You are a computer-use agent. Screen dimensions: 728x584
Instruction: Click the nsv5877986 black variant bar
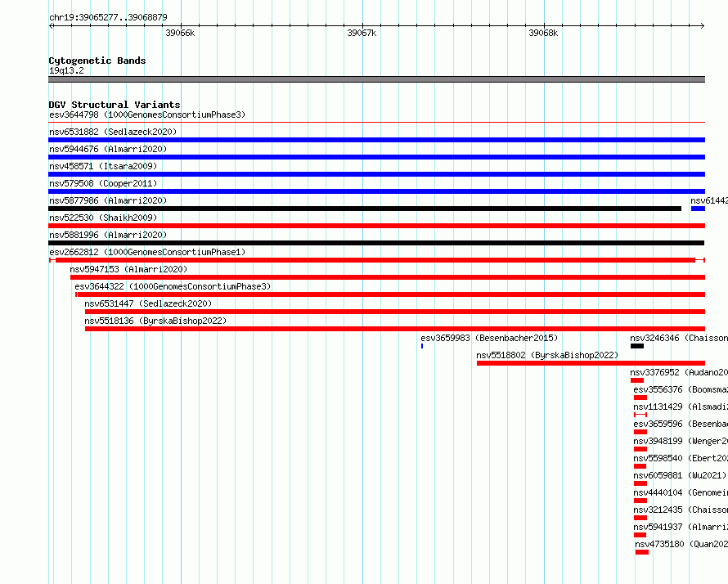(365, 209)
